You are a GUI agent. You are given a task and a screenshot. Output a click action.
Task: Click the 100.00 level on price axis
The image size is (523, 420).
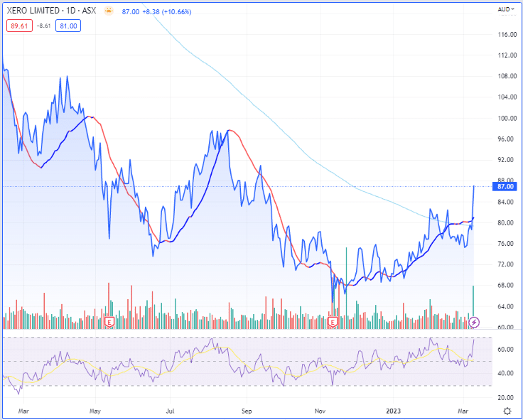pyautogui.click(x=506, y=119)
